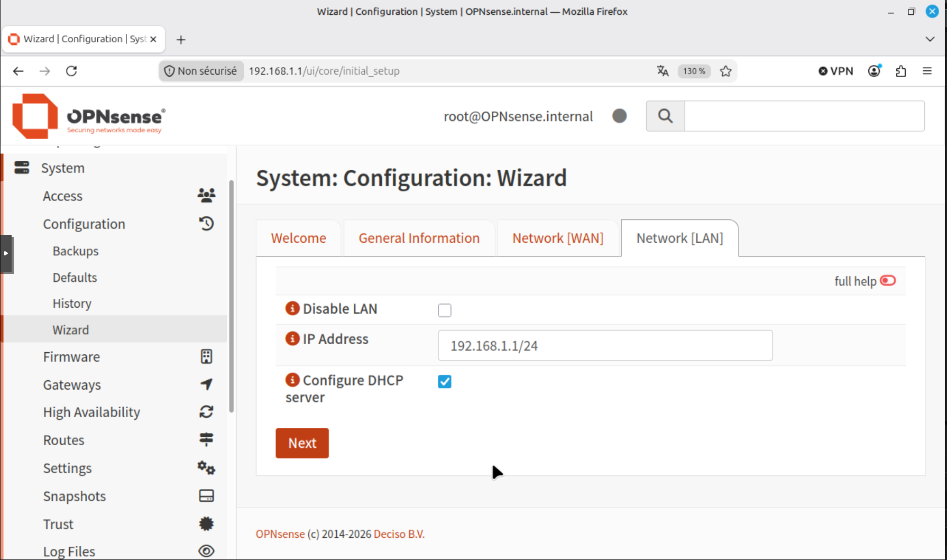Select Wizard in the sidebar
This screenshot has height=560, width=947.
pos(70,329)
